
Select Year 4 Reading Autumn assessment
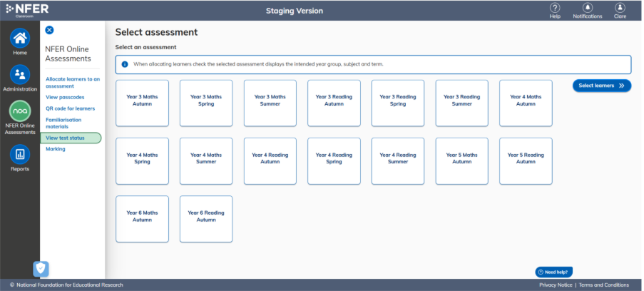[x=270, y=161]
